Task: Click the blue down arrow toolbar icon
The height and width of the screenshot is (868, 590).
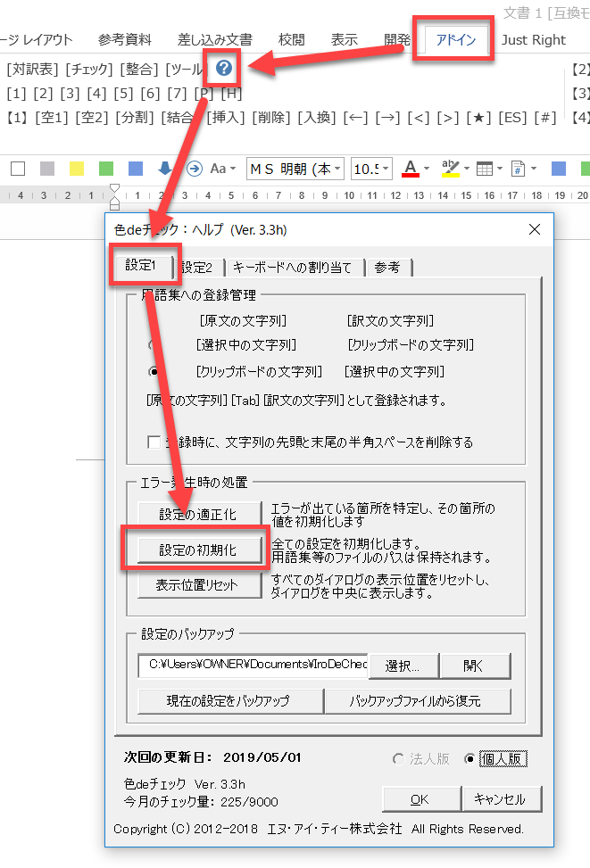Action: [165, 168]
